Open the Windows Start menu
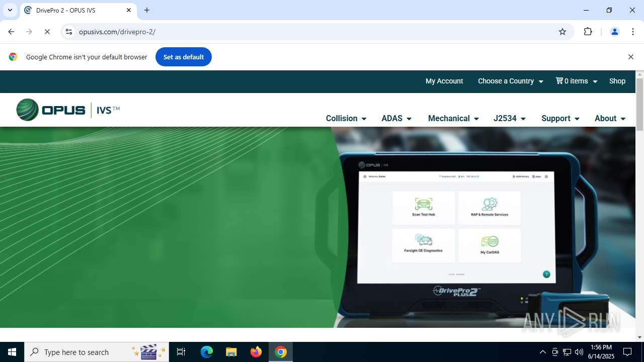This screenshot has height=362, width=644. [x=12, y=352]
